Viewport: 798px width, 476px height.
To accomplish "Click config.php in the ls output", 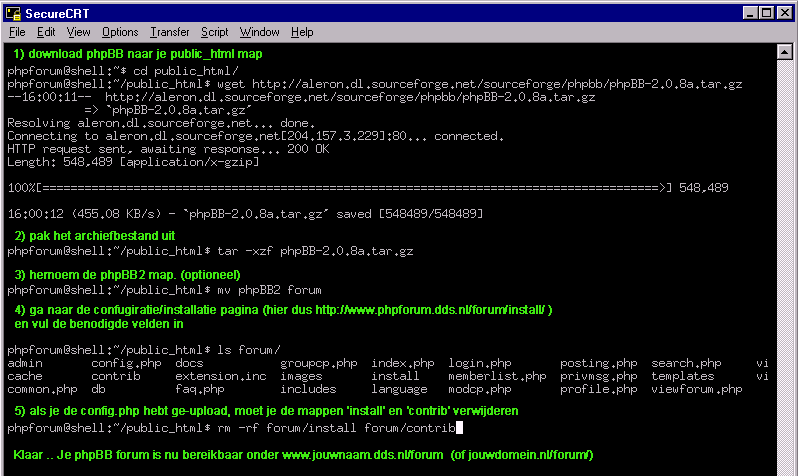I will 120,363.
